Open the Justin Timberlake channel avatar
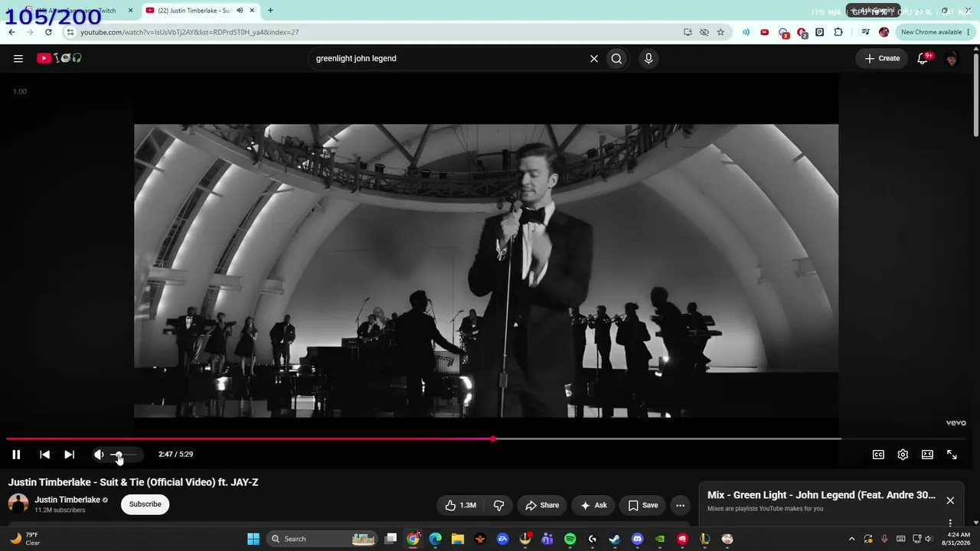The image size is (980, 551). pos(18,504)
